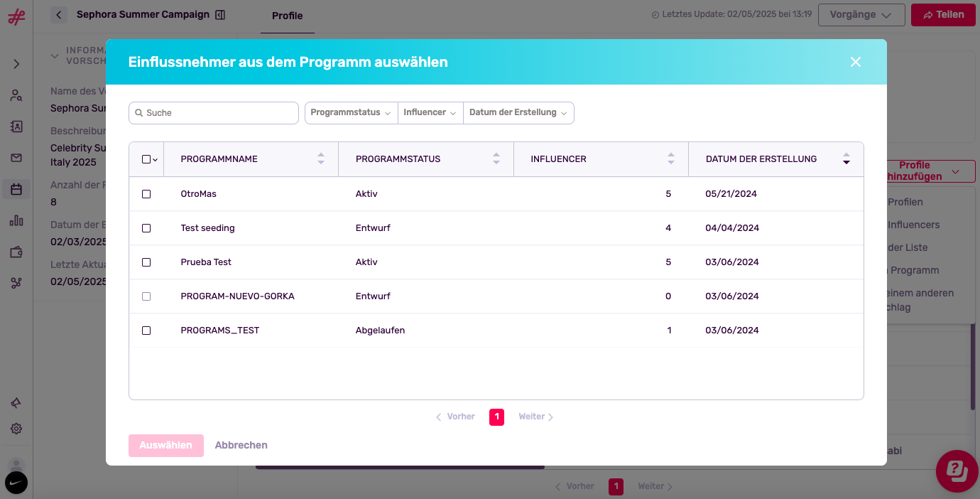Click the influencer search sidebar icon
This screenshot has height=499, width=980.
point(16,95)
